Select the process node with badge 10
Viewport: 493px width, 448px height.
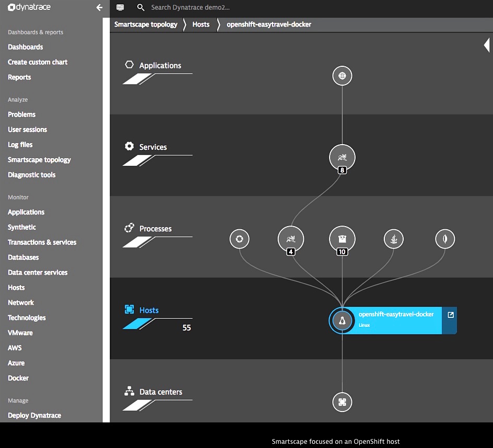click(x=342, y=239)
